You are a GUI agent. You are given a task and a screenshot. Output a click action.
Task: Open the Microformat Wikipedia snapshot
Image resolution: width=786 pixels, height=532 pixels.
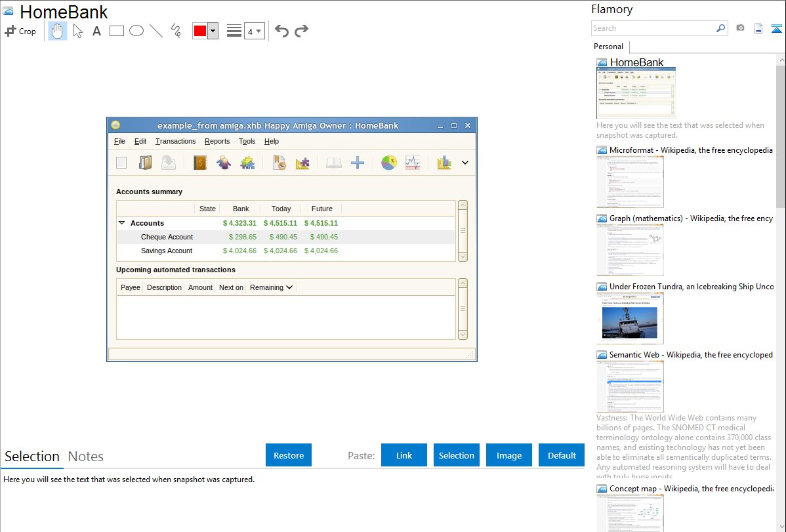click(x=630, y=182)
